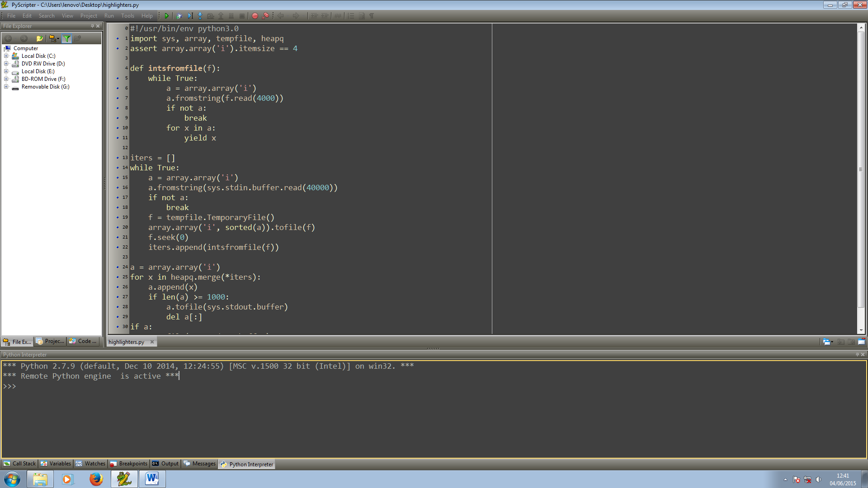Click the taskbar volume speaker icon
The width and height of the screenshot is (868, 488).
818,479
